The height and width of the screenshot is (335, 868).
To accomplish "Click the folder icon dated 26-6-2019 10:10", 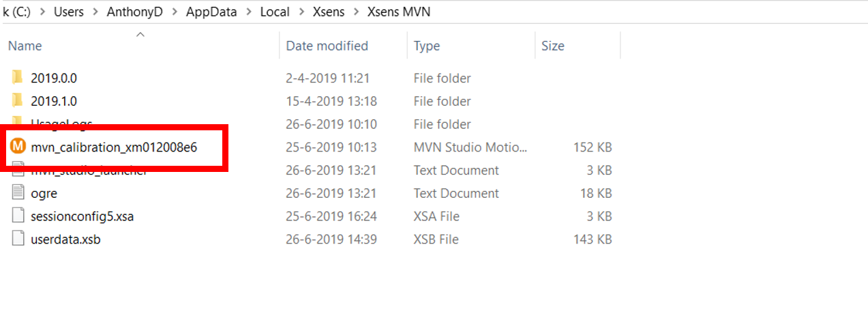I will (18, 123).
